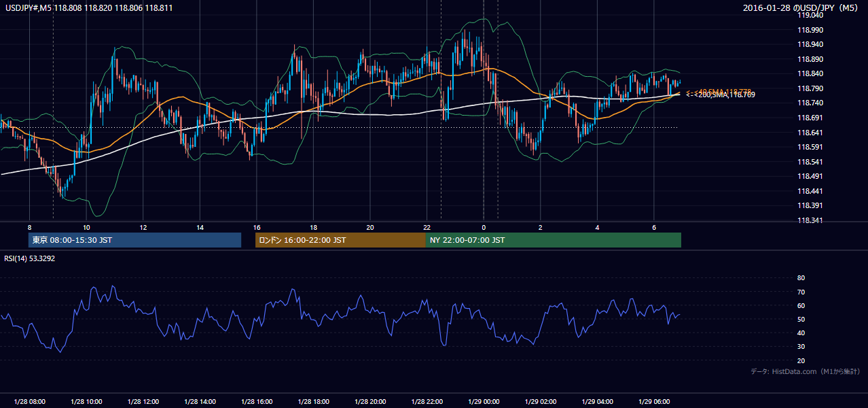The image size is (868, 408).
Task: Click price label 118.740 on the price axis
Action: (810, 103)
